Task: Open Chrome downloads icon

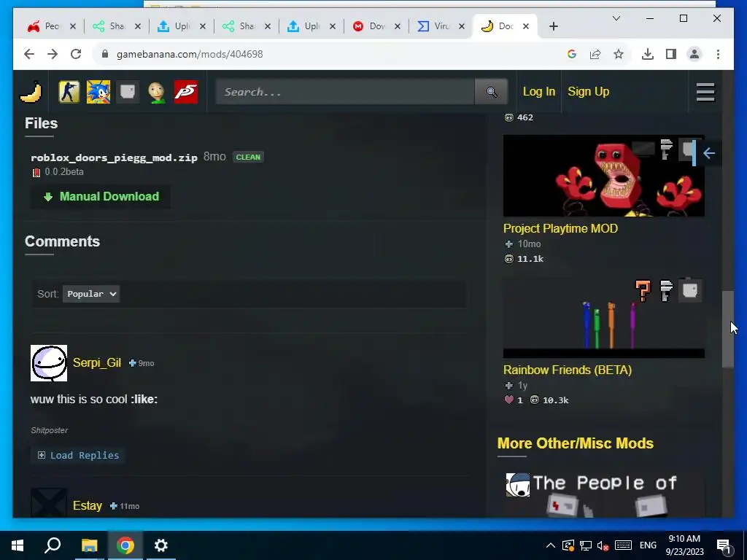Action: click(648, 54)
